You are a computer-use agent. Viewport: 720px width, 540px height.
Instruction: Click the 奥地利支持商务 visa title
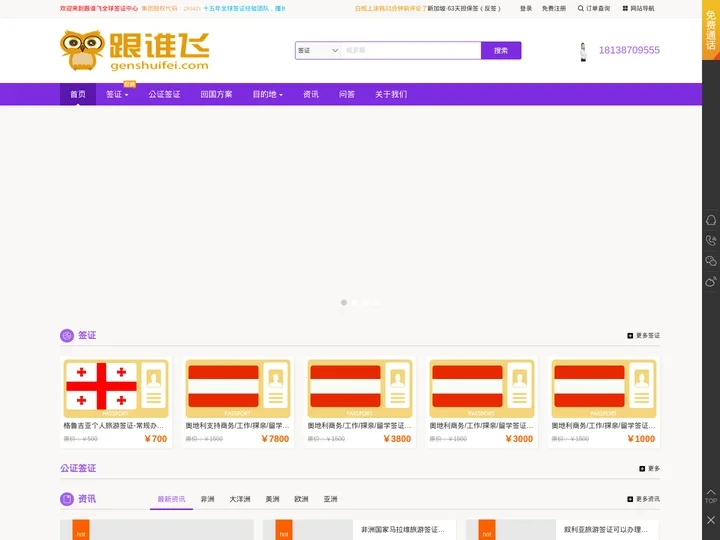point(237,426)
